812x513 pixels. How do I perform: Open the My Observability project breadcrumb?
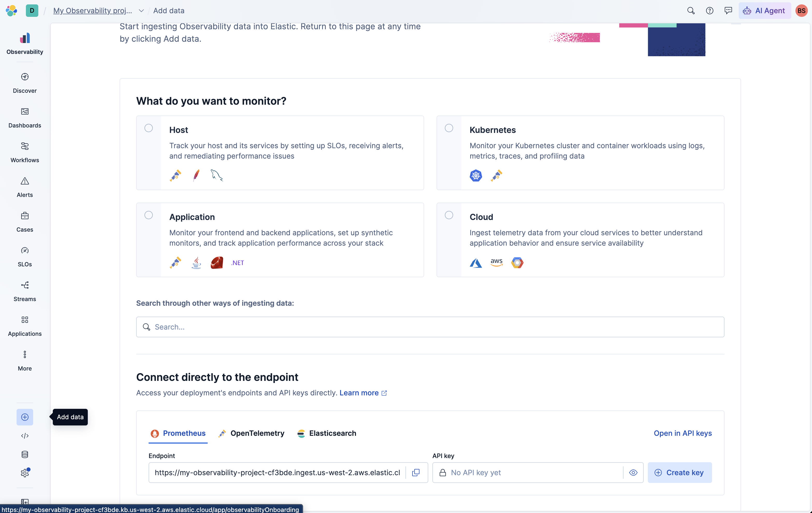click(x=93, y=10)
